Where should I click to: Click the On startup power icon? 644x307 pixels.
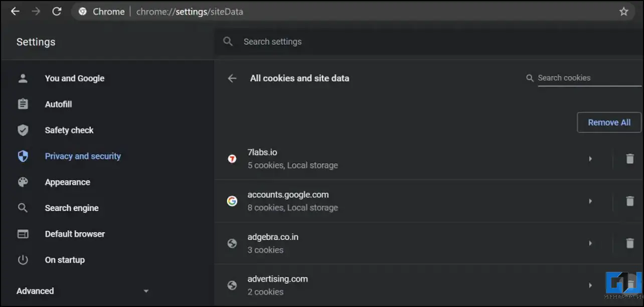pyautogui.click(x=23, y=260)
